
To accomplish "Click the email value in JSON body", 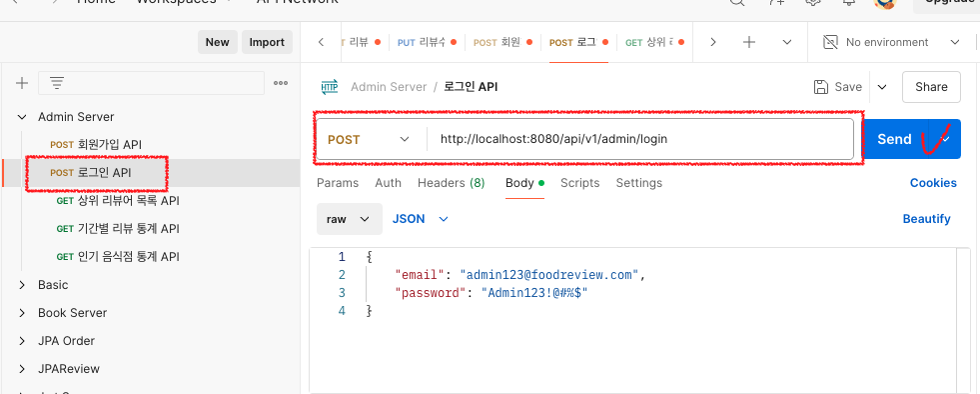I will 548,275.
